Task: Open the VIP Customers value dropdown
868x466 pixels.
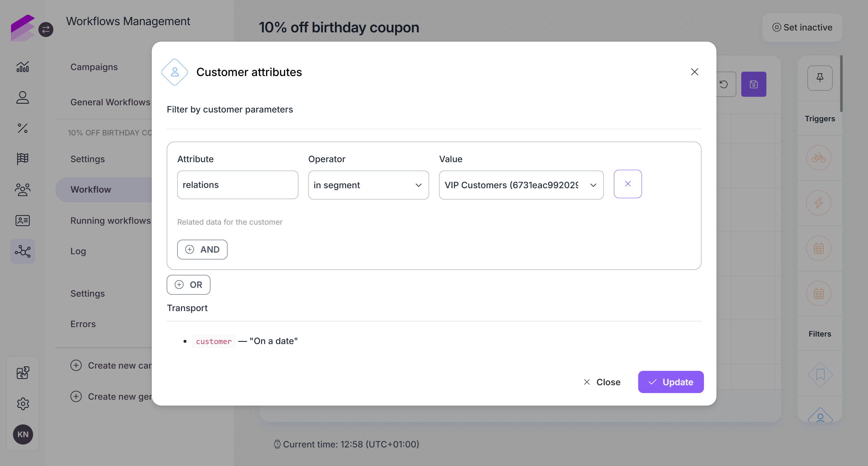Action: (x=521, y=185)
